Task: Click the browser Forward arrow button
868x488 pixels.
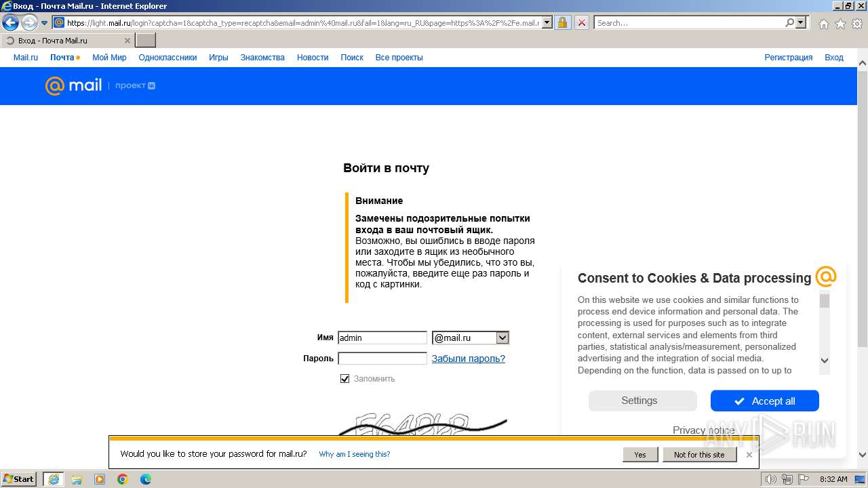Action: point(29,23)
